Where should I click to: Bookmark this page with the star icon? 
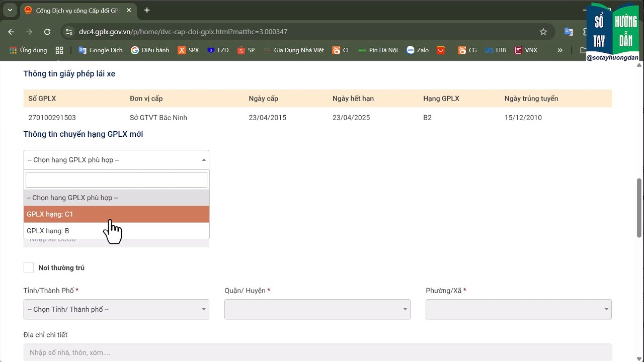coord(543,32)
